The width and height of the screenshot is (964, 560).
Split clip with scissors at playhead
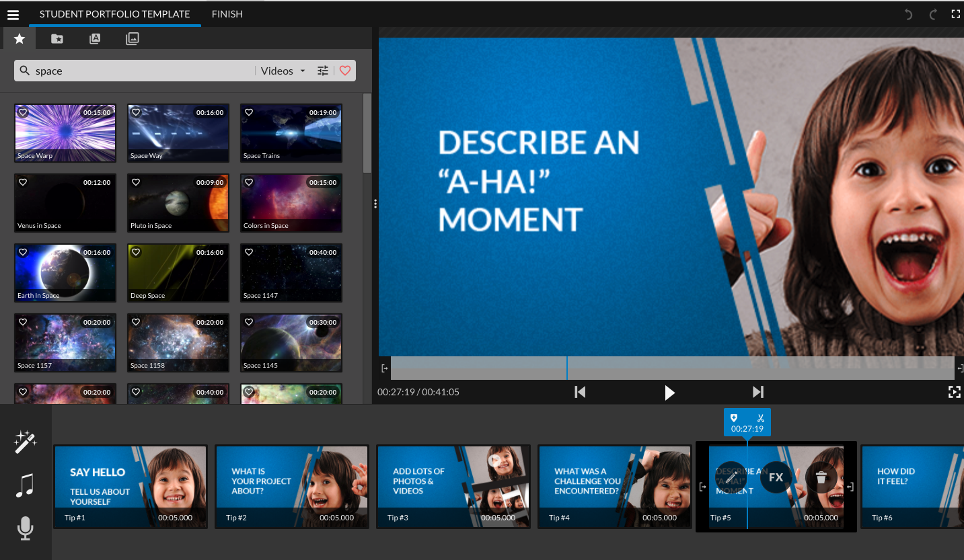(x=761, y=417)
